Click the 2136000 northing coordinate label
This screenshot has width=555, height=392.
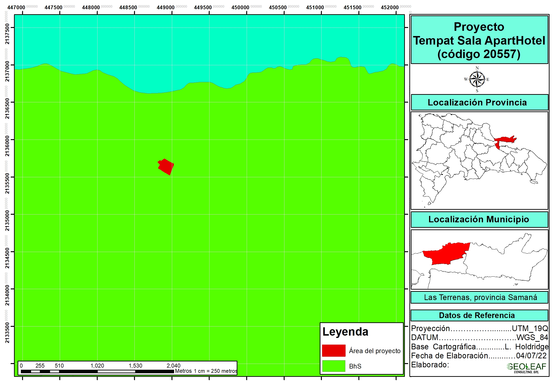point(8,146)
